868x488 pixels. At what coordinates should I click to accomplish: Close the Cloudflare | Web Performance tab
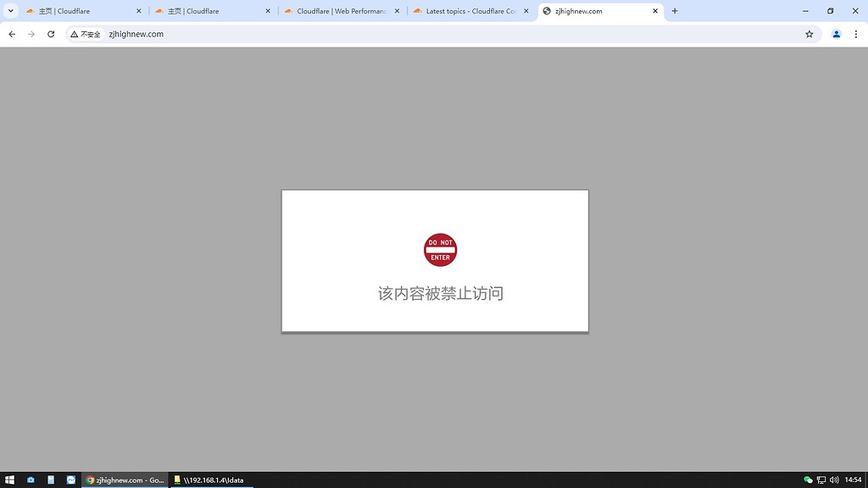pyautogui.click(x=397, y=11)
